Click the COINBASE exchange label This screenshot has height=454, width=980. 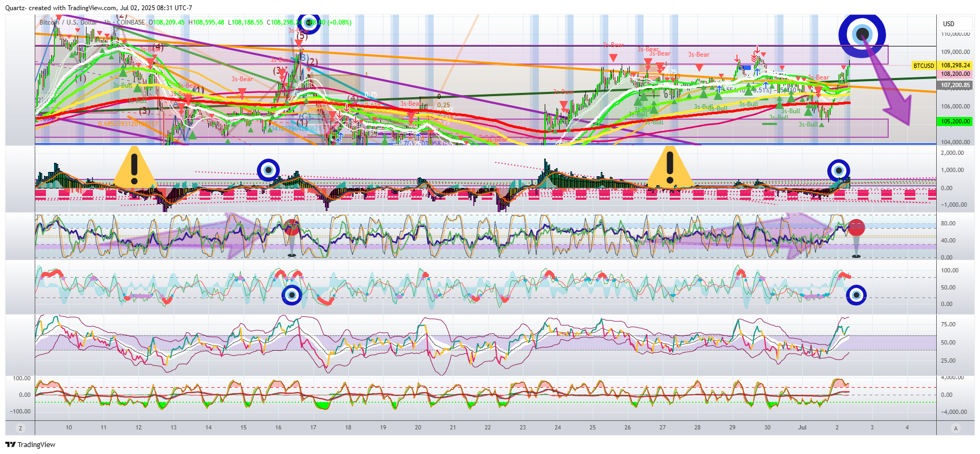[131, 22]
